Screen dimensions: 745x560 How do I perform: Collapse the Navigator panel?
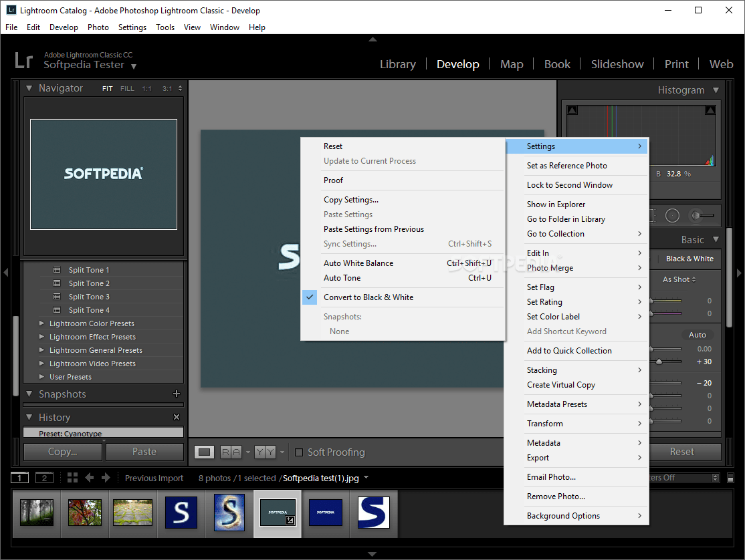(x=29, y=88)
